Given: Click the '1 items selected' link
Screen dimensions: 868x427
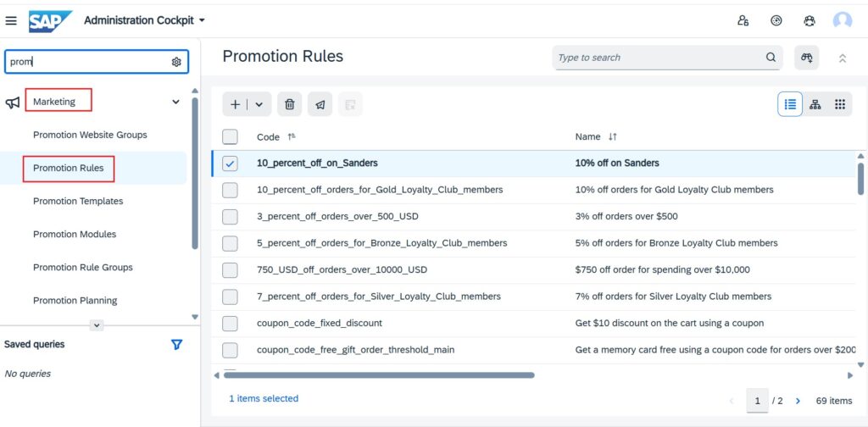Looking at the screenshot, I should point(264,398).
